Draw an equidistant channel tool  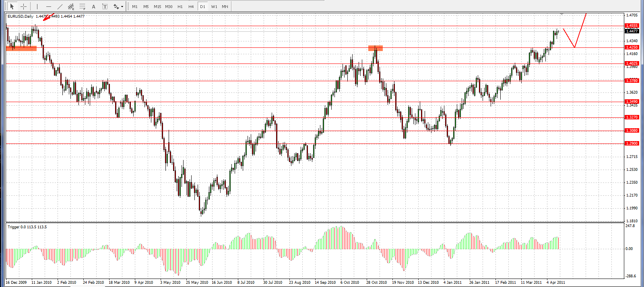[71, 6]
